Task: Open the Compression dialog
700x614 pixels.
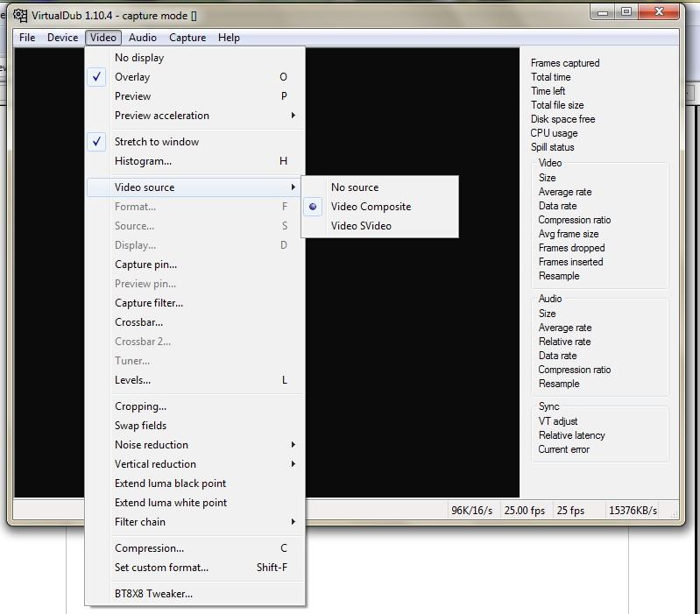Action: pos(195,547)
